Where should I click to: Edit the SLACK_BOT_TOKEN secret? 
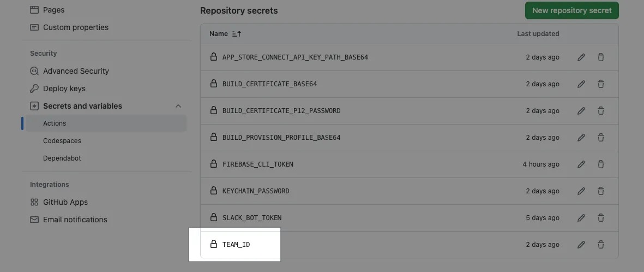click(x=581, y=218)
